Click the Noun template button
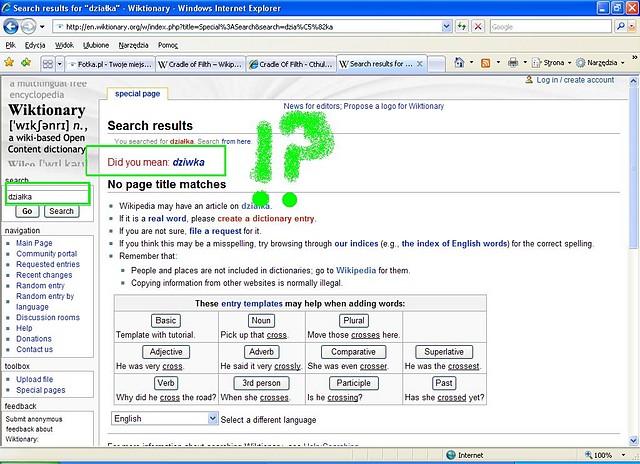This screenshot has height=464, width=640. click(x=261, y=320)
